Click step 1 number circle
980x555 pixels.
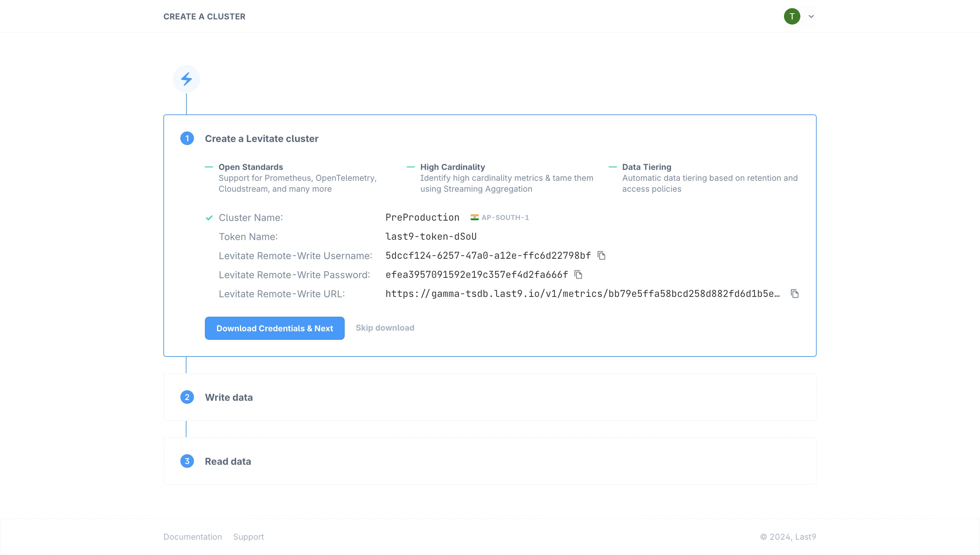(x=187, y=138)
